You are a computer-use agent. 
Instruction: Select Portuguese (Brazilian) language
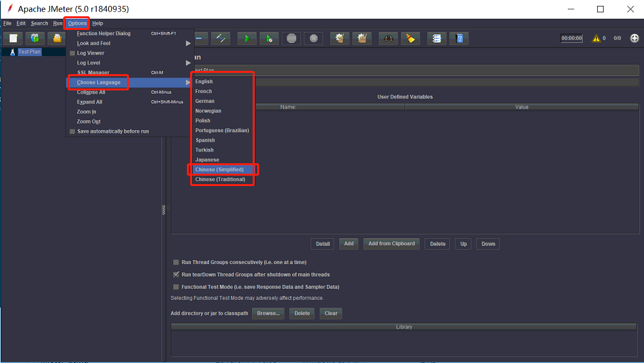coord(222,131)
